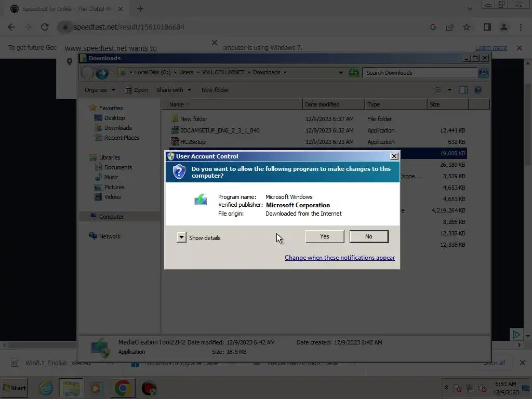Click Chrome back arrow

pos(11,27)
